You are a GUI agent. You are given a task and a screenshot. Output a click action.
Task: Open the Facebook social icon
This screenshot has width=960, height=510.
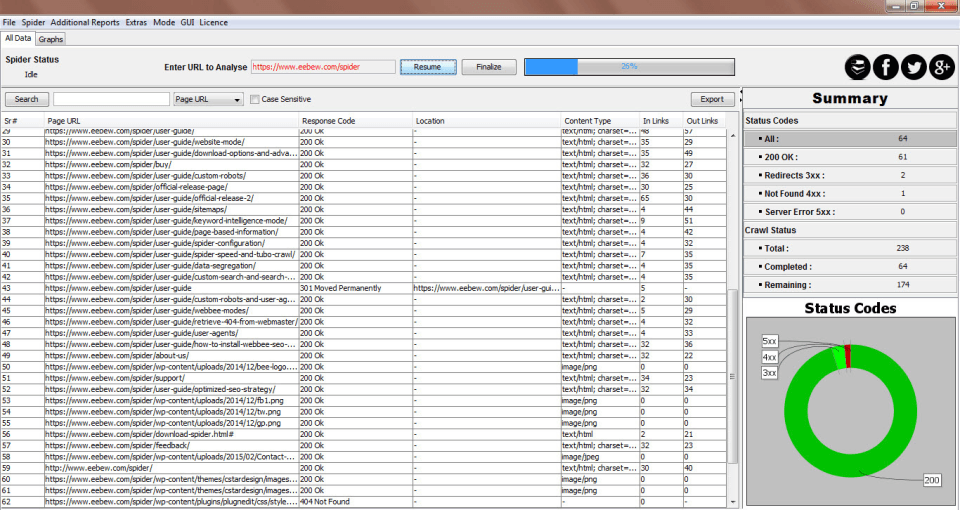[885, 67]
